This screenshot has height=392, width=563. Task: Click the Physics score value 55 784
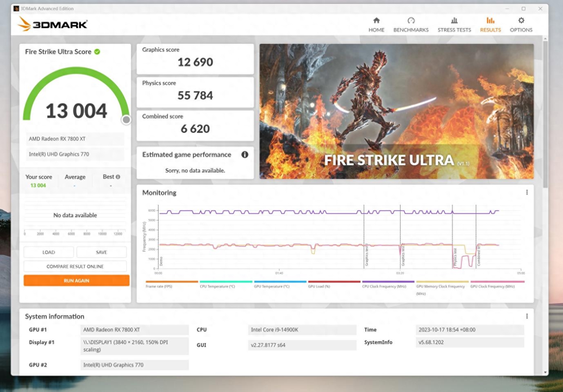[195, 95]
